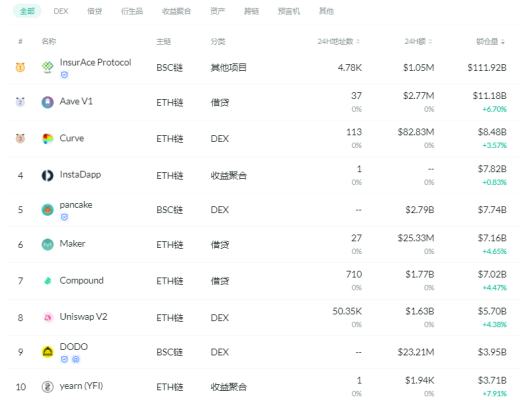The height and width of the screenshot is (400, 520).
Task: Click the InstaDapp logo icon
Action: pos(48,175)
